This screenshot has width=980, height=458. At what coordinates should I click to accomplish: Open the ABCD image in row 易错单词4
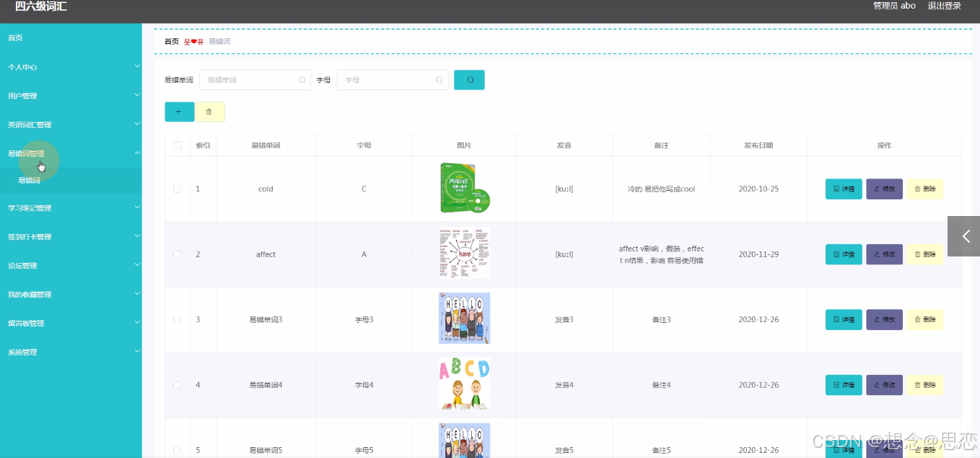point(464,384)
